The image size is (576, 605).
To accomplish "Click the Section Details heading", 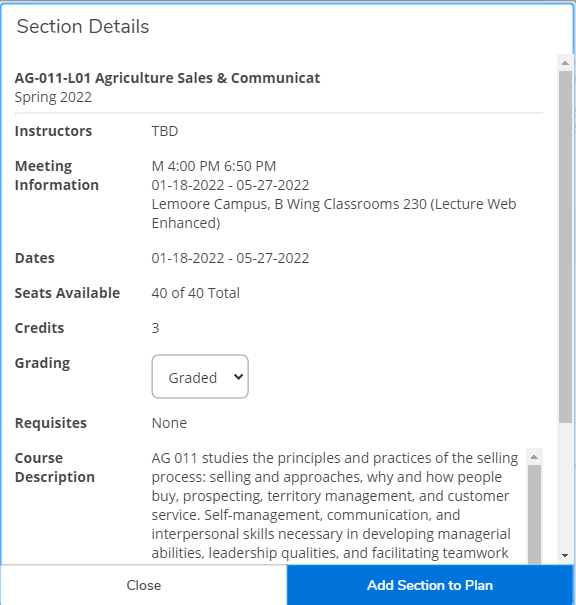I will coord(83,27).
